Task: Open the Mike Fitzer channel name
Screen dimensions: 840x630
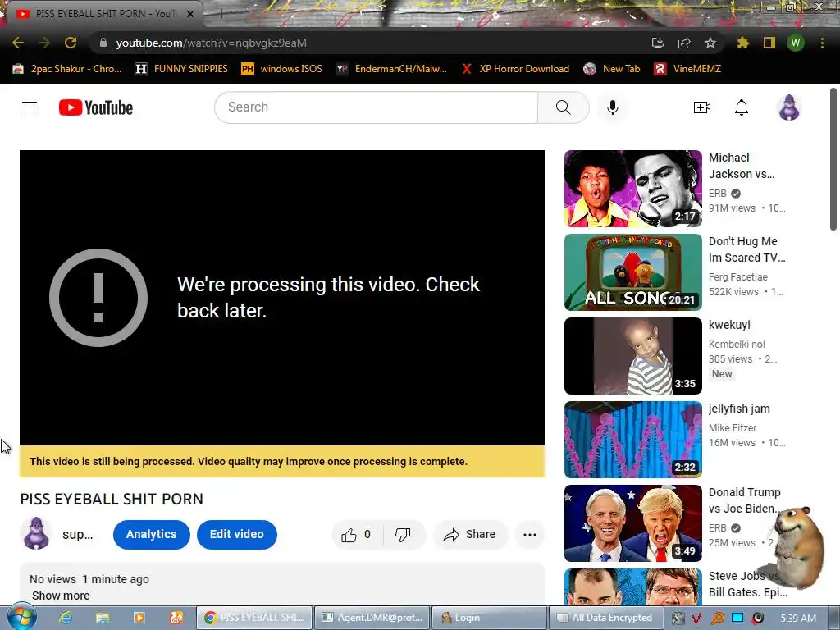Action: coord(733,428)
